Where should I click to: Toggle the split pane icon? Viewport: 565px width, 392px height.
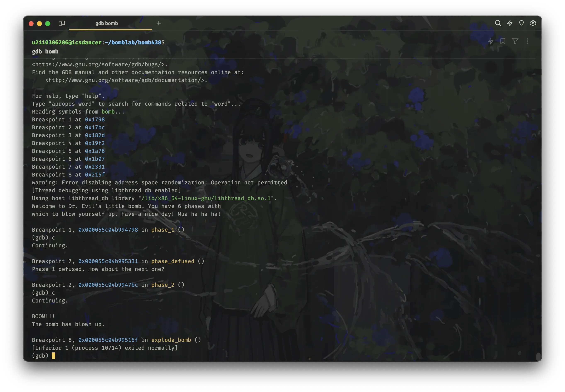[62, 23]
